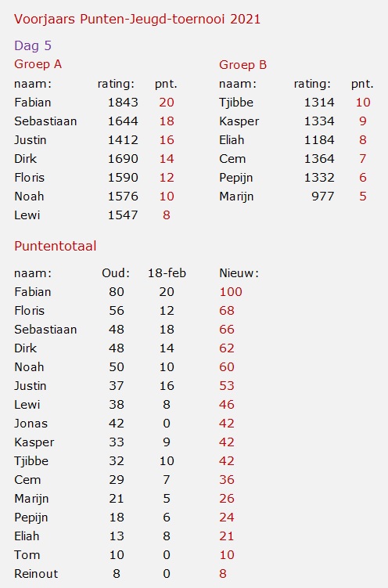Select Fabian's rating 1843 in Groep A

coord(123,103)
